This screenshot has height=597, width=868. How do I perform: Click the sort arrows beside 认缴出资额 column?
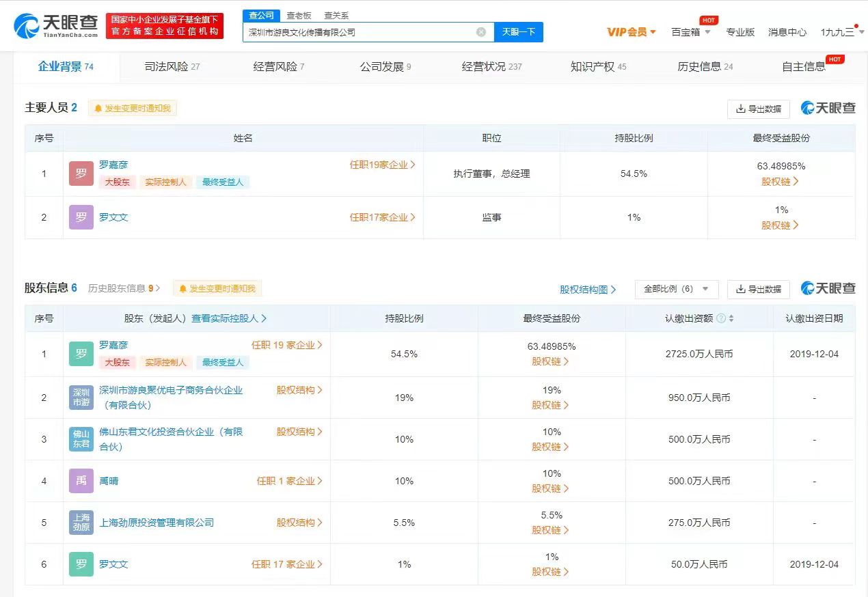click(x=733, y=318)
